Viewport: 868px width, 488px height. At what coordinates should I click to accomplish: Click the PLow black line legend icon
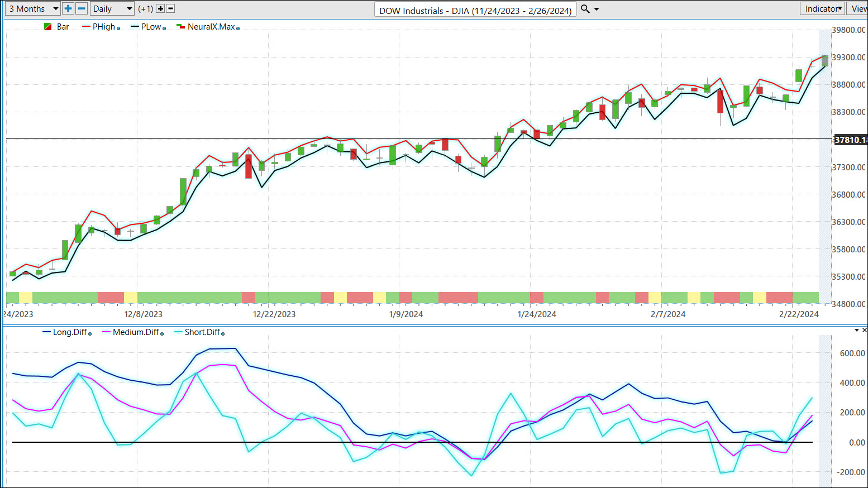pos(135,27)
